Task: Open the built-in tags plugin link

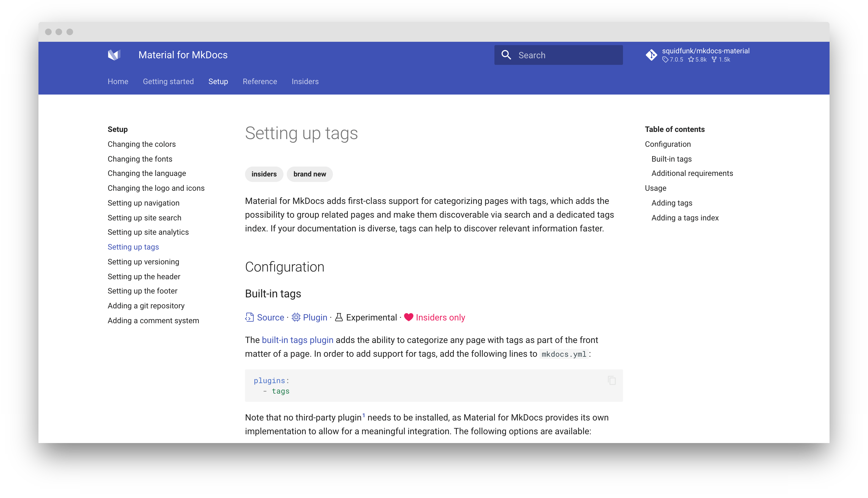Action: 297,340
